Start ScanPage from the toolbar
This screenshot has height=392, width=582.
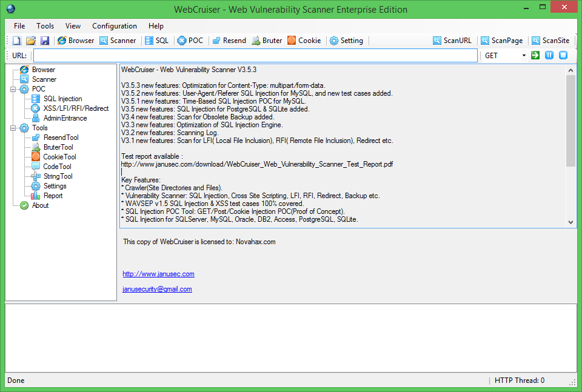pyautogui.click(x=501, y=41)
